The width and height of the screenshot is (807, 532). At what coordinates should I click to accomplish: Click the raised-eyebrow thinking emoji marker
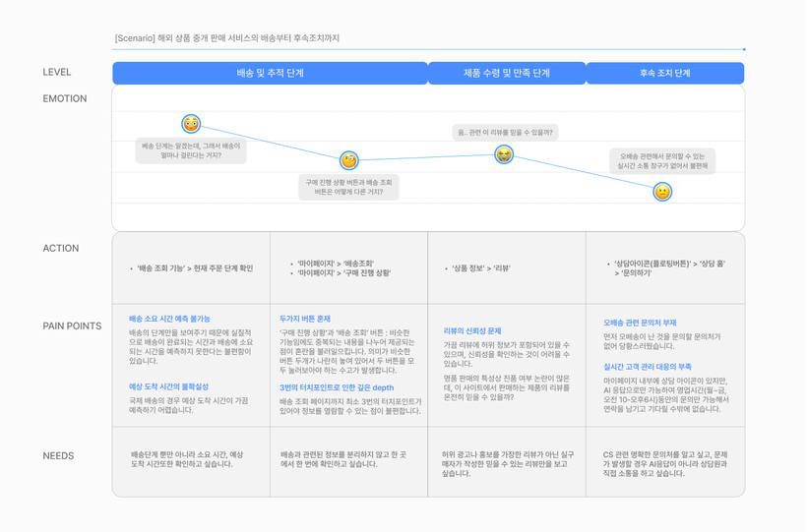pyautogui.click(x=349, y=160)
